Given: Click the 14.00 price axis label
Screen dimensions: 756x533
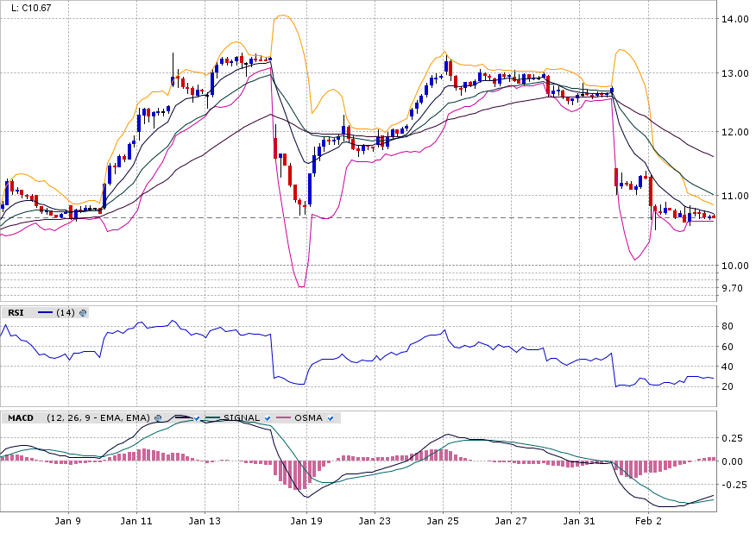Looking at the screenshot, I should [x=734, y=18].
